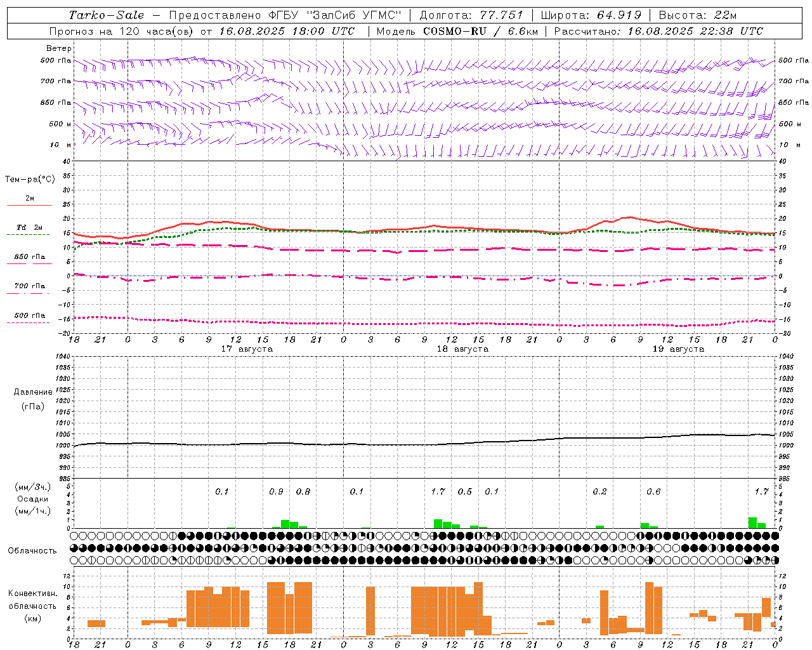This screenshot has height=650, width=812.
Task: Click the Высота: 22м elevation text
Action: tap(698, 15)
